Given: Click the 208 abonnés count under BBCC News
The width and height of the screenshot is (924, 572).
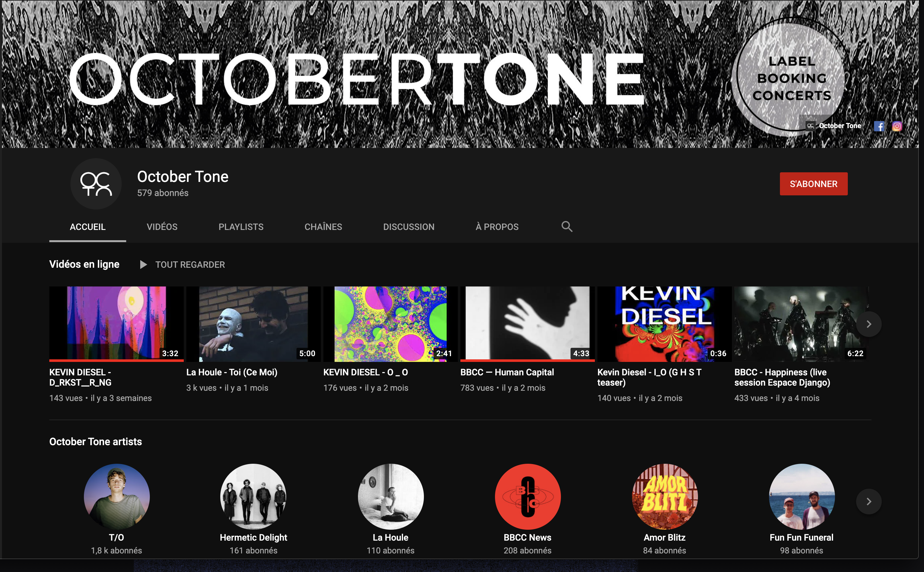Looking at the screenshot, I should tap(527, 551).
